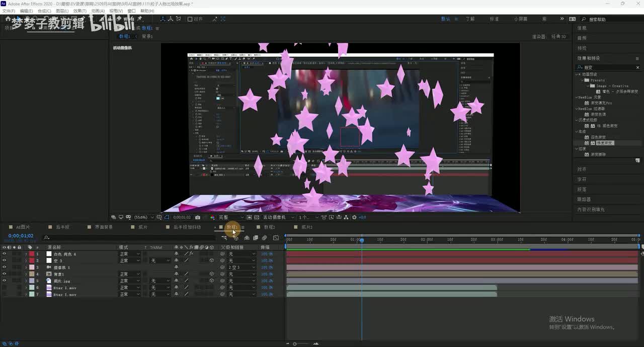Toggle transparency grid in the viewer

(x=257, y=217)
